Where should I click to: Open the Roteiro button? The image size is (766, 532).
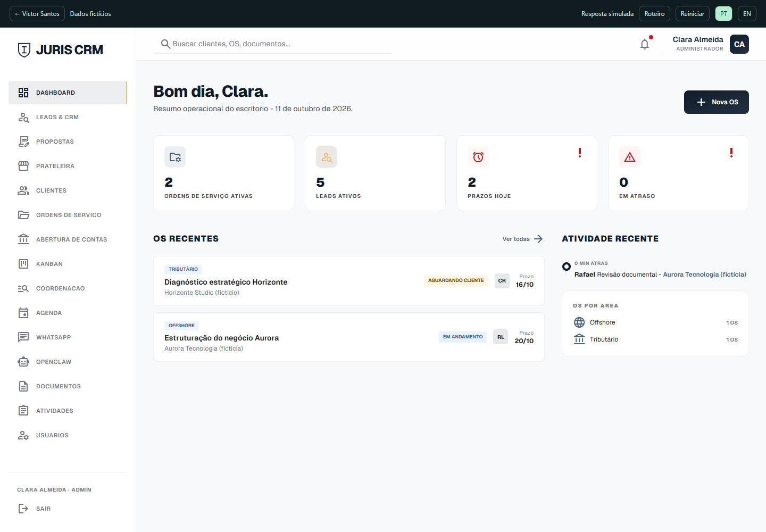[x=654, y=14]
